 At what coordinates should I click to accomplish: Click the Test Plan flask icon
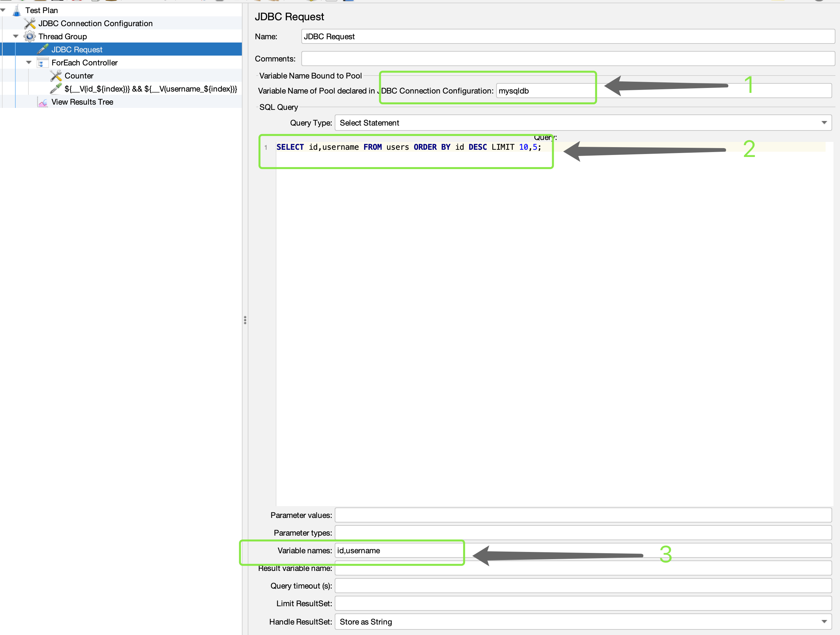pos(16,11)
